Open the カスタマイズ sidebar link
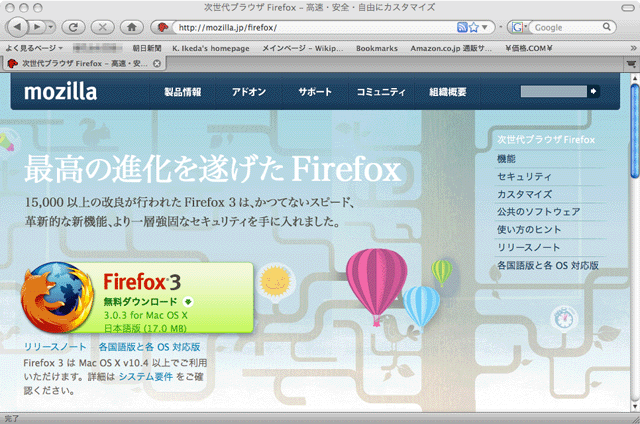 (524, 194)
